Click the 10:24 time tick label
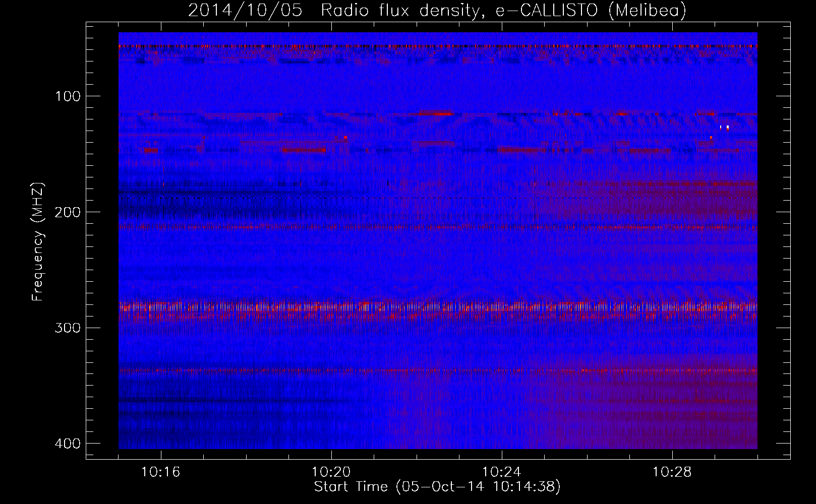 click(502, 472)
